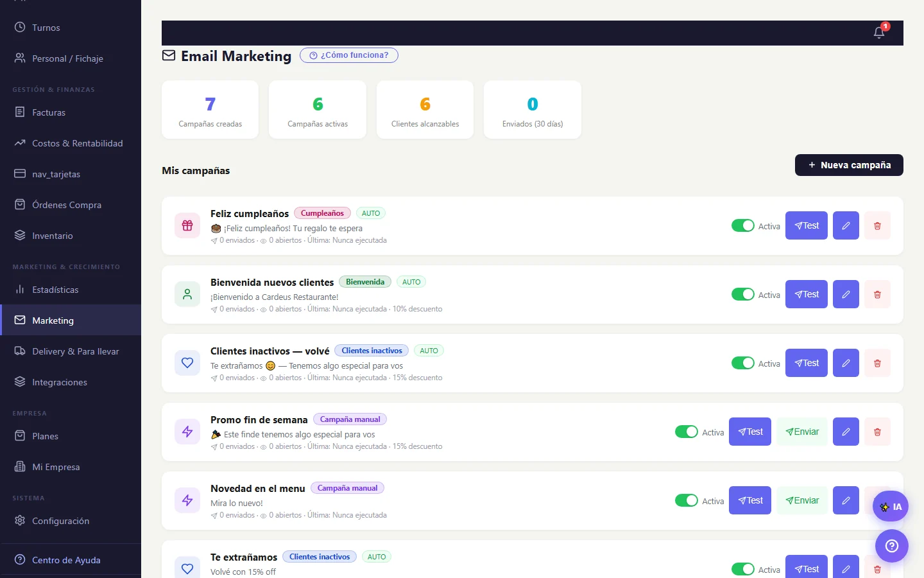Toggle Clientes inactivos — volvé active switch
This screenshot has height=578, width=924.
coord(743,363)
